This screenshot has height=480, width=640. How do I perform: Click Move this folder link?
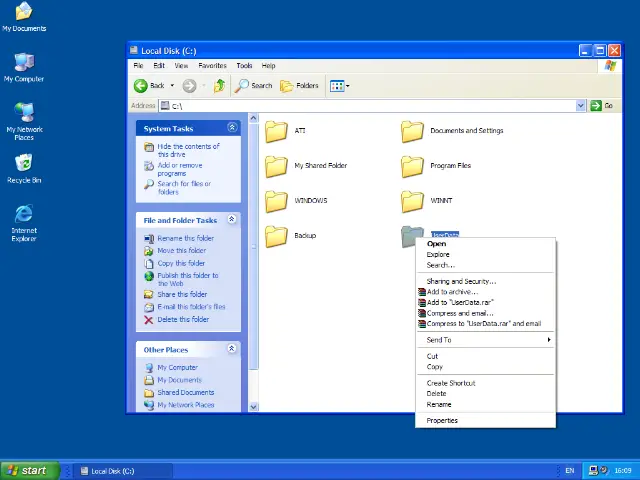click(x=182, y=251)
